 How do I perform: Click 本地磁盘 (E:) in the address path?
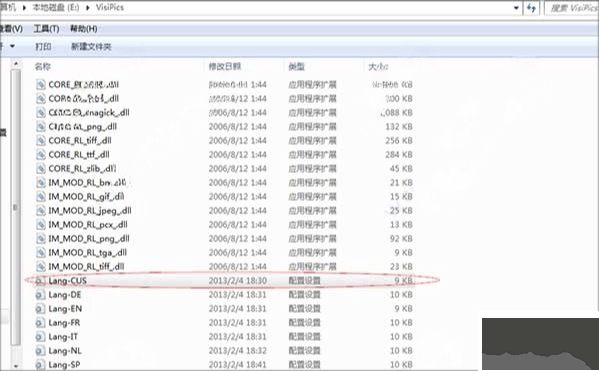(56, 8)
